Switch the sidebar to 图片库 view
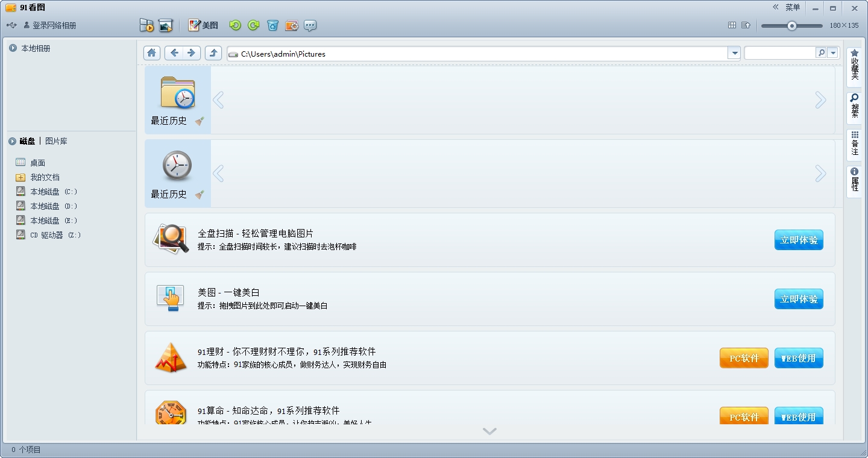Image resolution: width=868 pixels, height=458 pixels. pyautogui.click(x=56, y=141)
